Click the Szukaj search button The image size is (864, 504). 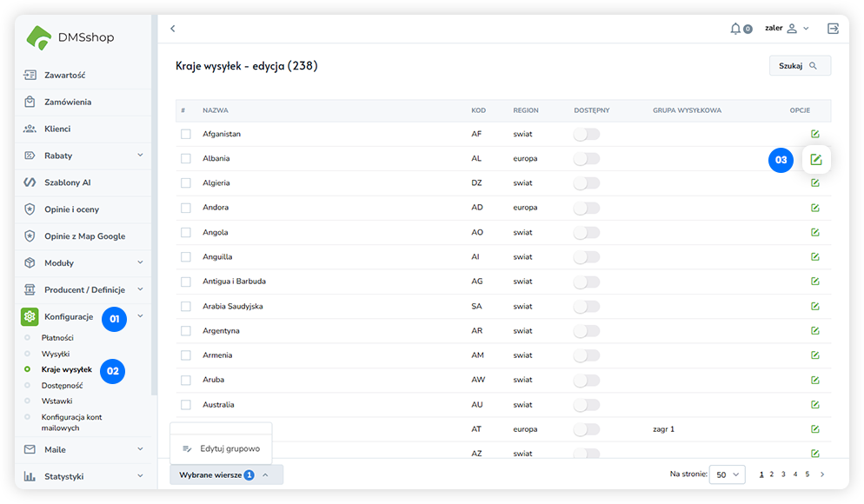[x=800, y=65]
